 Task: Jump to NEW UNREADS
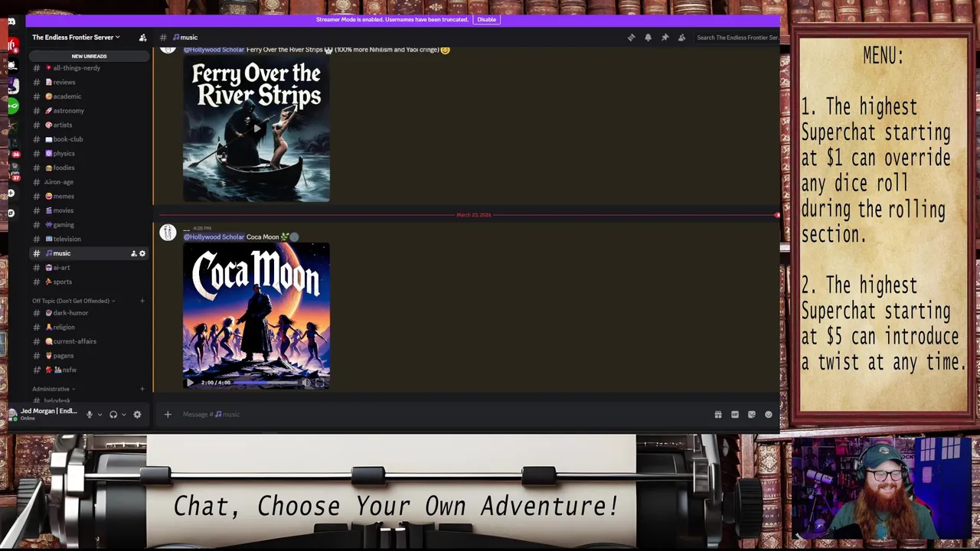click(89, 56)
